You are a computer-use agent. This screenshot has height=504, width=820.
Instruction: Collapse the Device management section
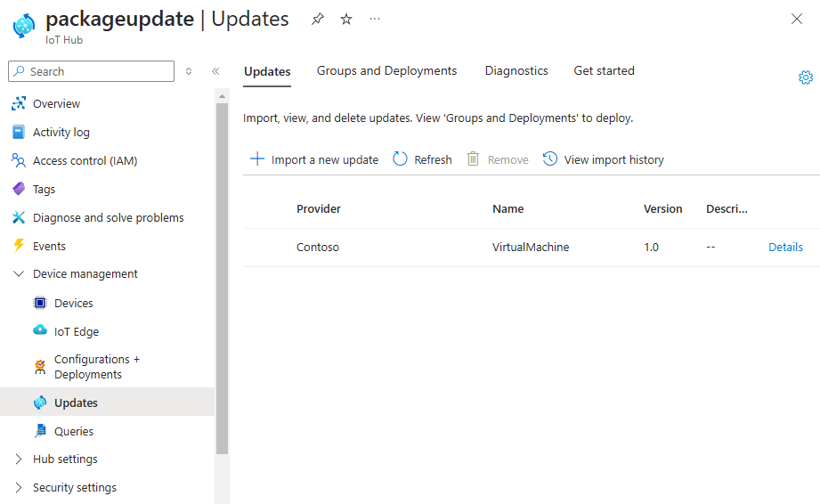tap(19, 274)
